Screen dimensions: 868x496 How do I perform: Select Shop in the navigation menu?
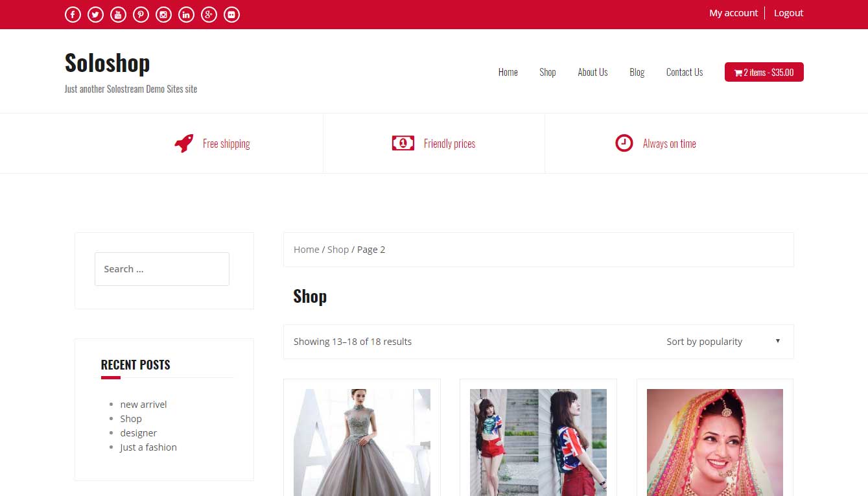tap(548, 72)
